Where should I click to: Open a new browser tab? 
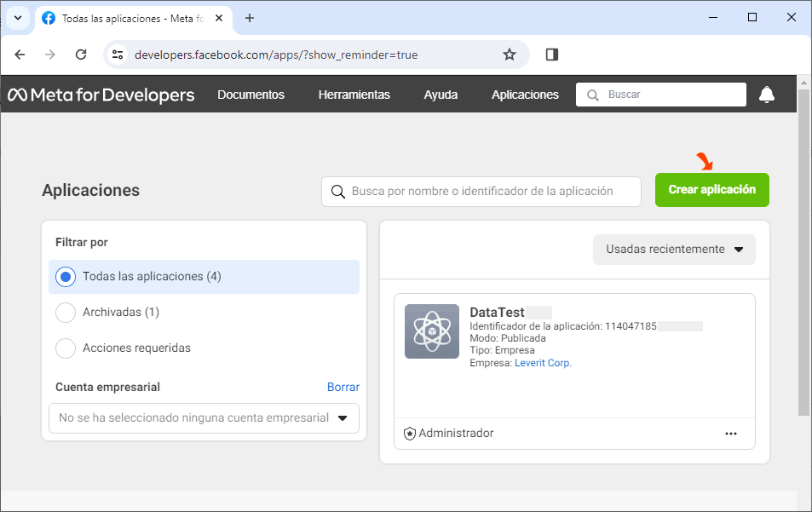tap(250, 18)
